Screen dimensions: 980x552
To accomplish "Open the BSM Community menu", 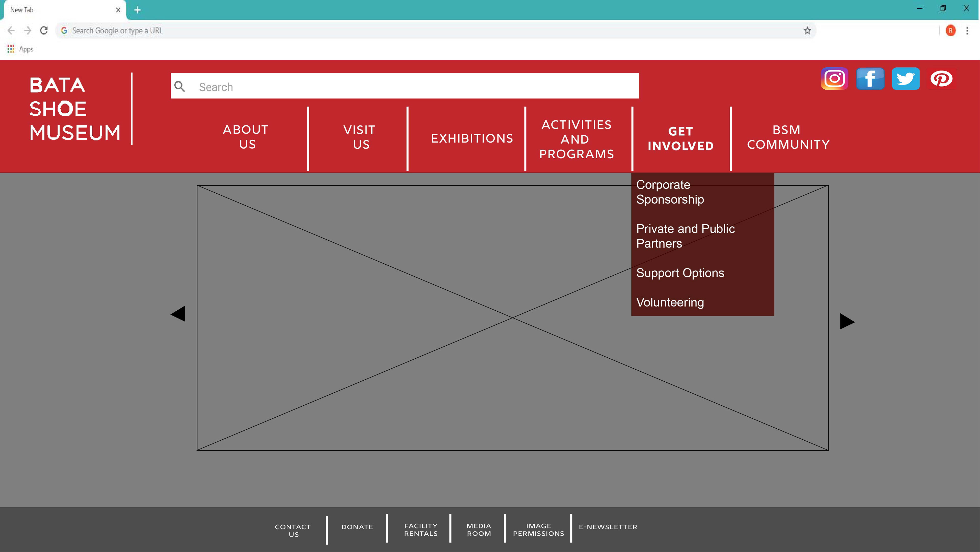I will coord(788,137).
